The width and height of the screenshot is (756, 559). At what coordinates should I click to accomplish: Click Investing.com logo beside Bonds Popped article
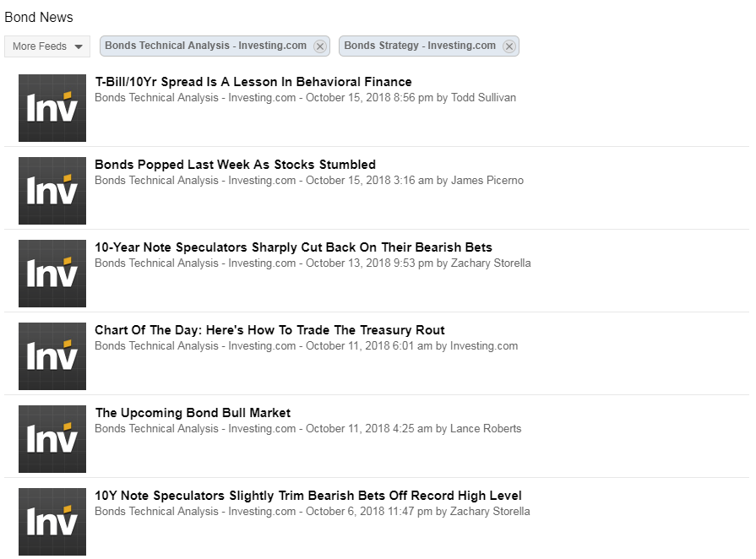52,191
